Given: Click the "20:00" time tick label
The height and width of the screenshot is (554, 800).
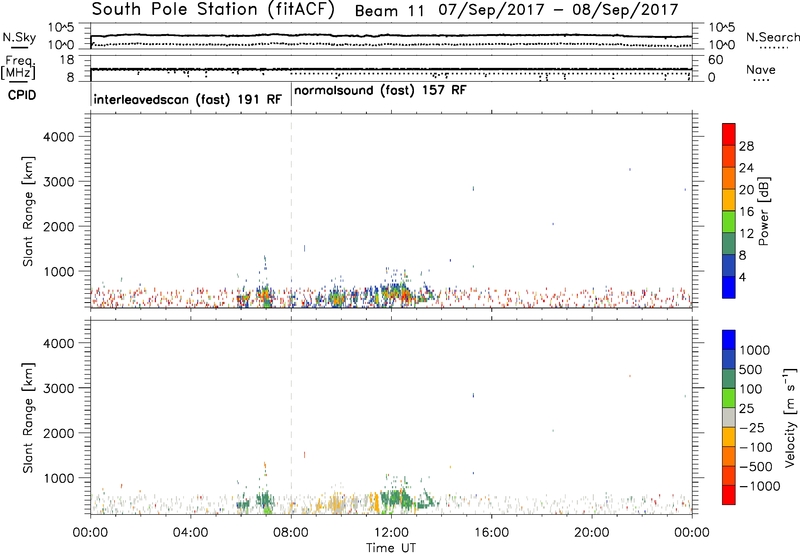Looking at the screenshot, I should (x=592, y=533).
